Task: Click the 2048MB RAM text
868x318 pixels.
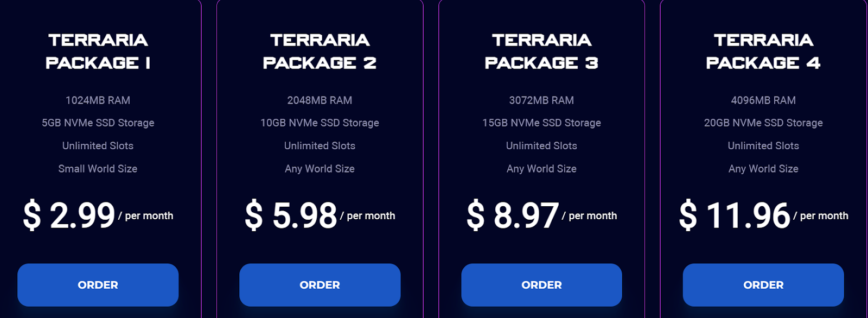Action: [x=320, y=100]
